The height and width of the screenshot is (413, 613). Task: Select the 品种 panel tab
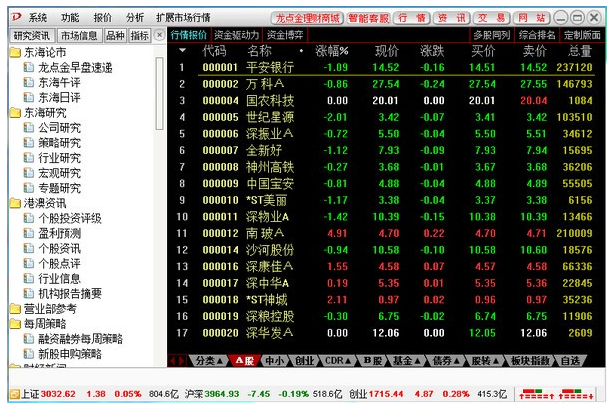[115, 36]
